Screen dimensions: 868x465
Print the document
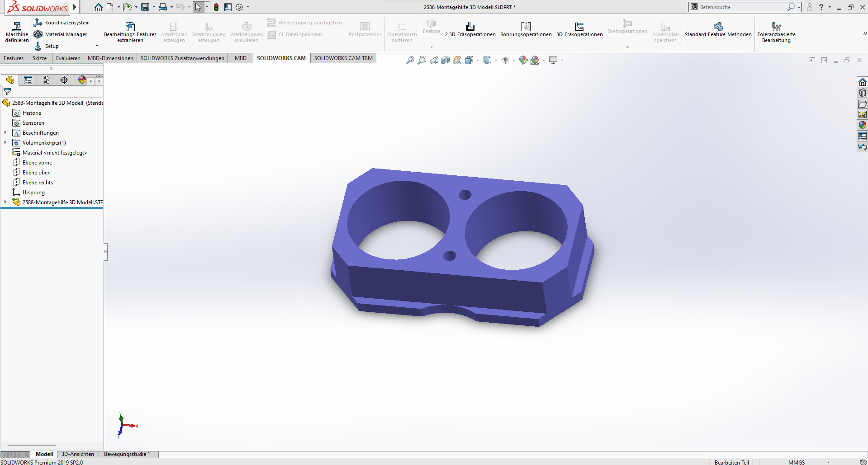[163, 7]
